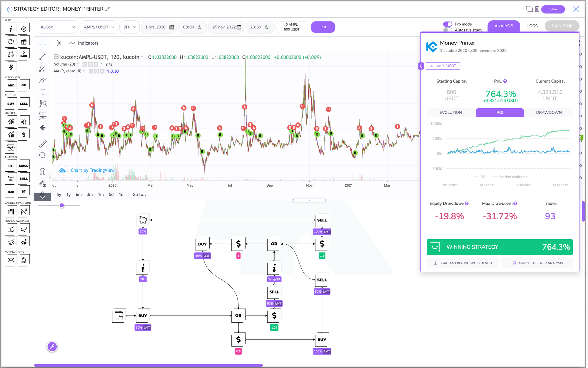Expand the symbol legend dropdown arrow

pos(142,57)
